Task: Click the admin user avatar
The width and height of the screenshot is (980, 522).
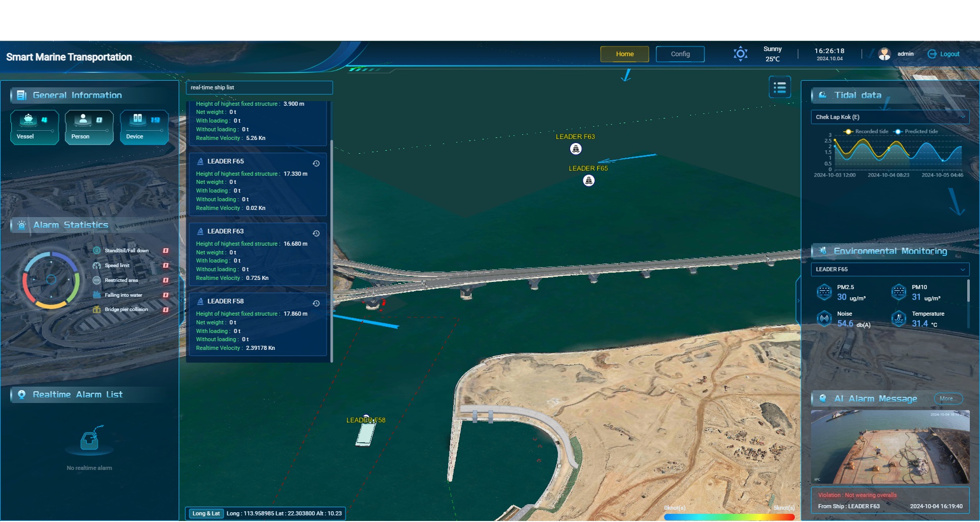Action: point(884,54)
